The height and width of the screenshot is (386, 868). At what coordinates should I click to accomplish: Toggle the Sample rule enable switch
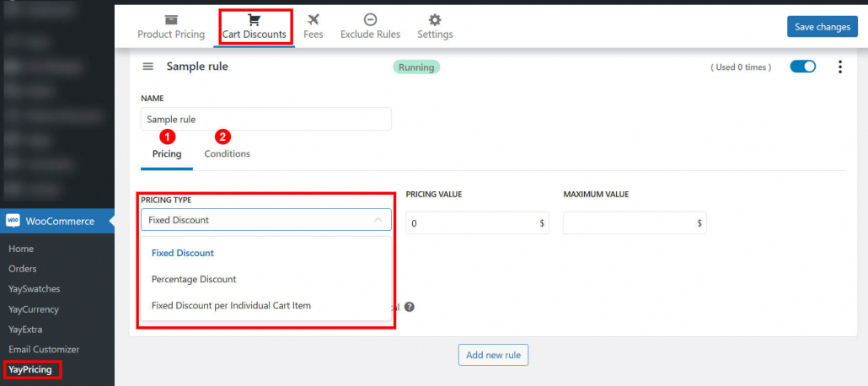pos(802,67)
